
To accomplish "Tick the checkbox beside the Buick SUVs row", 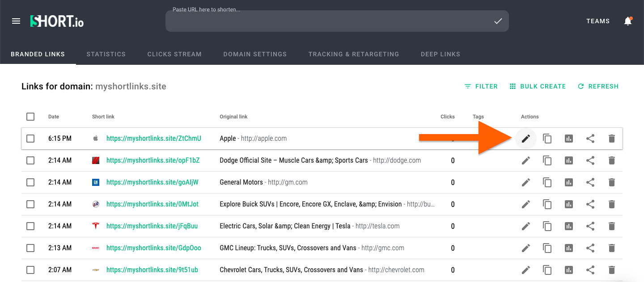I will coord(30,204).
